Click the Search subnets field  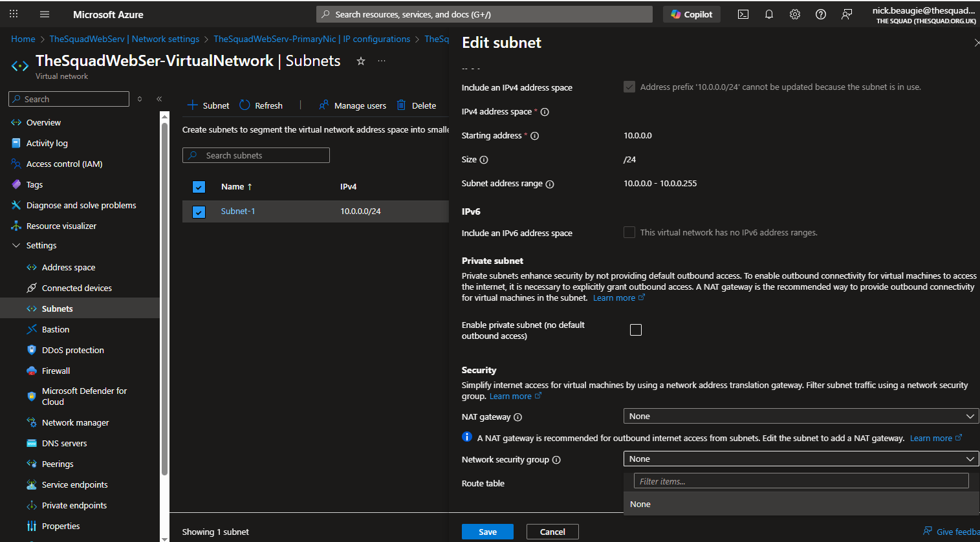[256, 155]
